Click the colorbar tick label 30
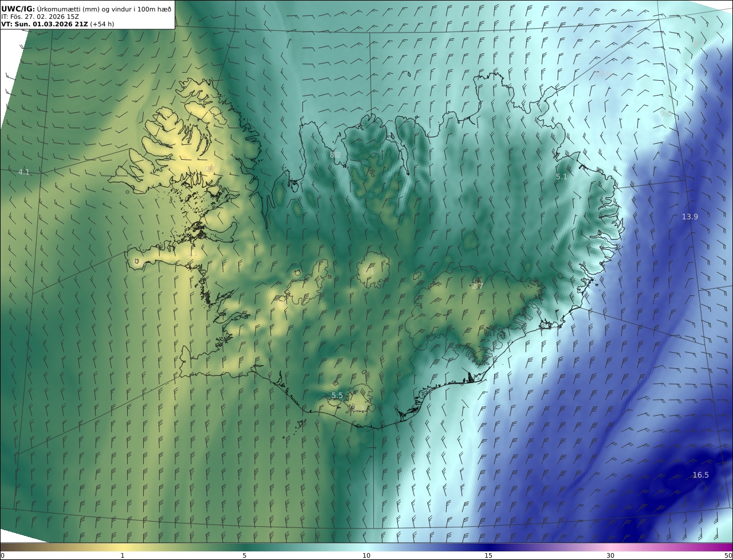The width and height of the screenshot is (733, 560). click(x=610, y=555)
